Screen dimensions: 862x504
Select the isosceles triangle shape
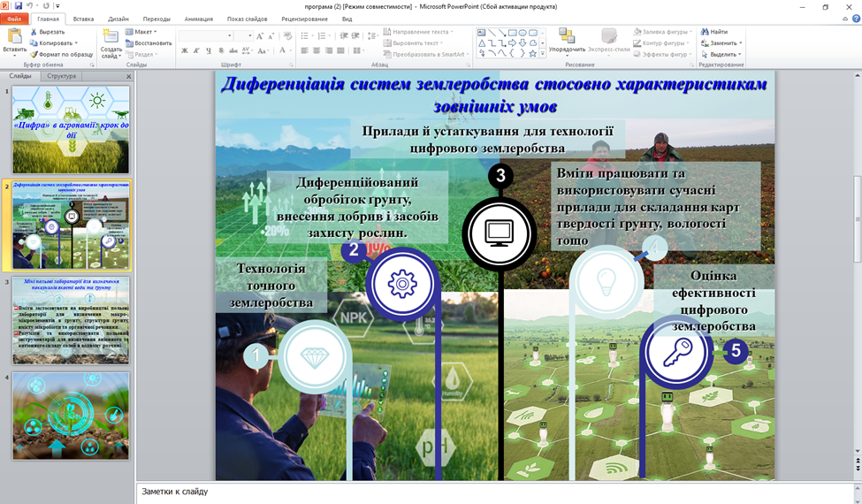(x=482, y=42)
